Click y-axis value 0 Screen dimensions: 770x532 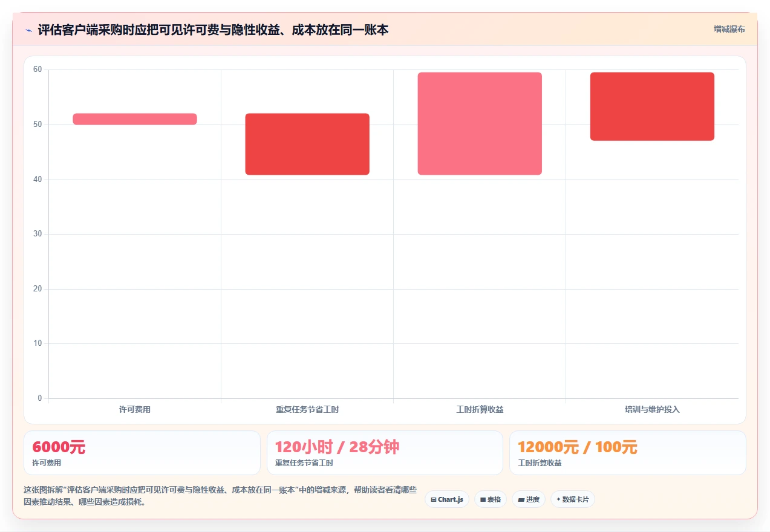pos(40,398)
